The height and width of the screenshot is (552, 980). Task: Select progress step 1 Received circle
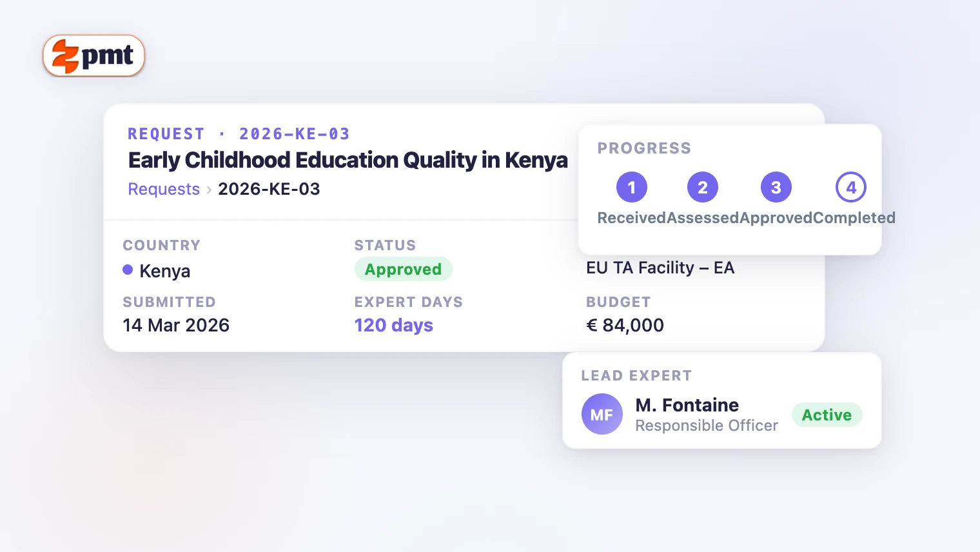pos(632,187)
